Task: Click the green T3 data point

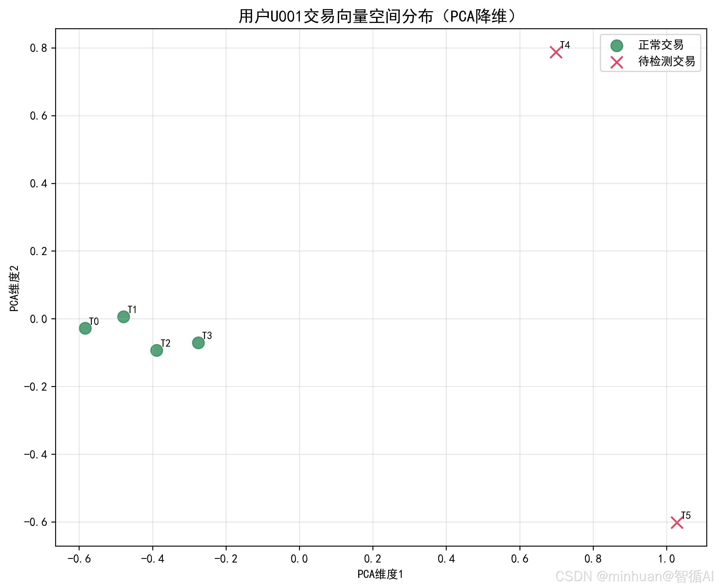Action: pyautogui.click(x=198, y=343)
